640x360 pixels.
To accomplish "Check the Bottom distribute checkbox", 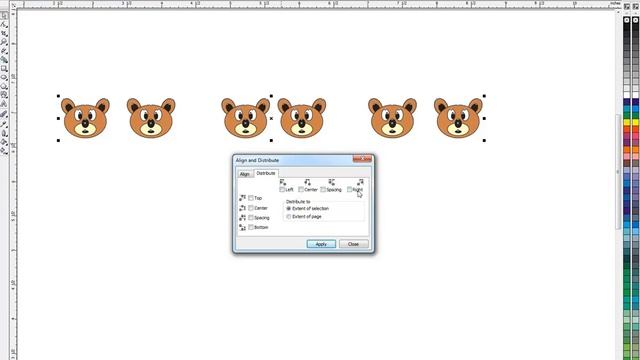I will click(x=251, y=227).
